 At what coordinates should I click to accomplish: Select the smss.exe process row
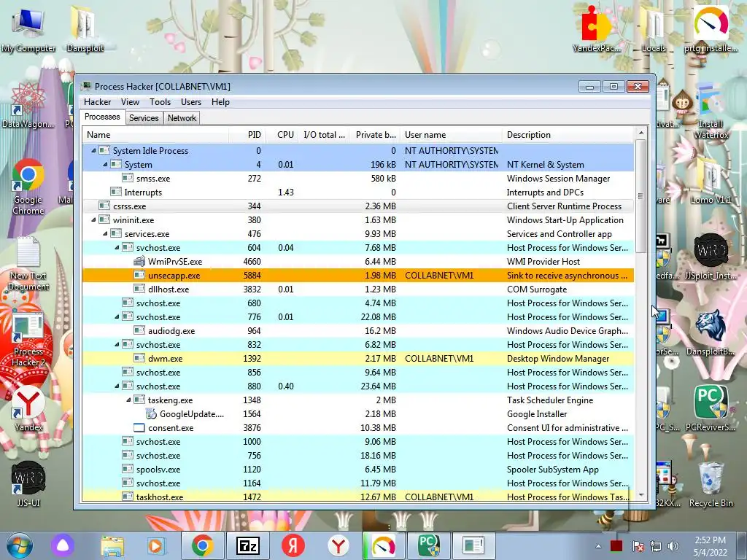[358, 179]
